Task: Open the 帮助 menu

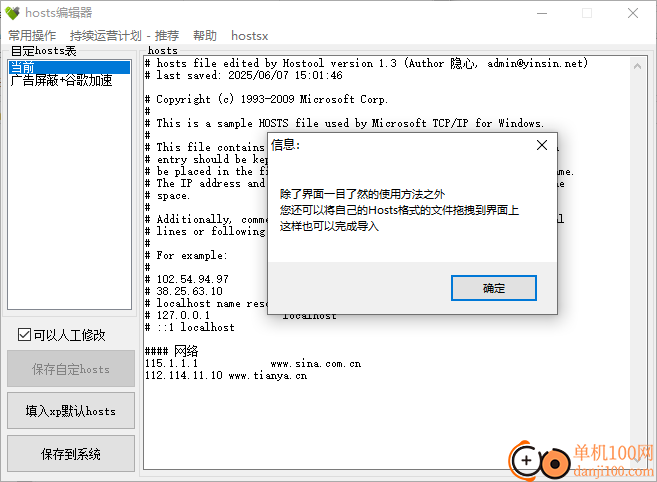Action: pyautogui.click(x=205, y=36)
